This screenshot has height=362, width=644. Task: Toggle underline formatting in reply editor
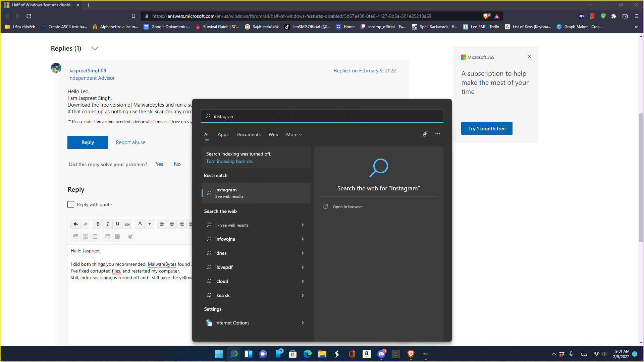click(x=117, y=224)
